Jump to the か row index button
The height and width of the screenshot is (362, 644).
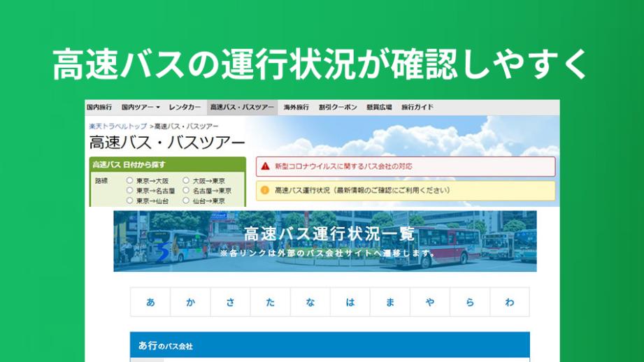[x=190, y=302]
